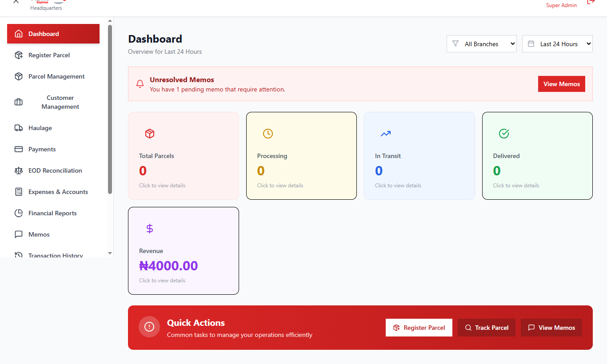The height and width of the screenshot is (364, 607).
Task: Click the green checkmark icon on Delivered
Action: pyautogui.click(x=503, y=134)
